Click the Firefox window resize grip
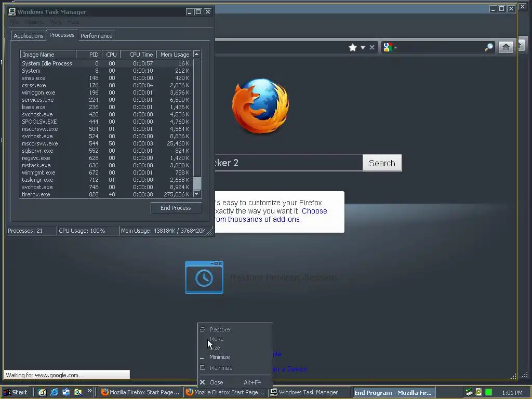The image size is (532, 399). 513,376
